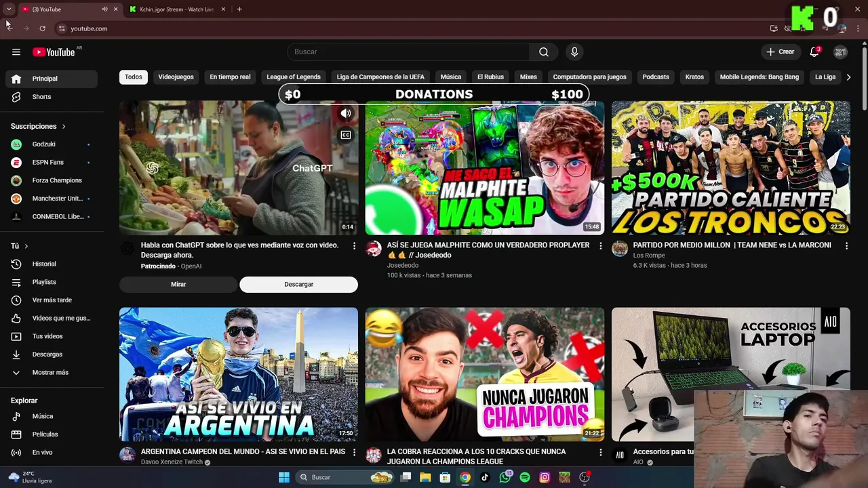The height and width of the screenshot is (488, 868).
Task: Select the Videojuegos filter chip
Action: (176, 77)
